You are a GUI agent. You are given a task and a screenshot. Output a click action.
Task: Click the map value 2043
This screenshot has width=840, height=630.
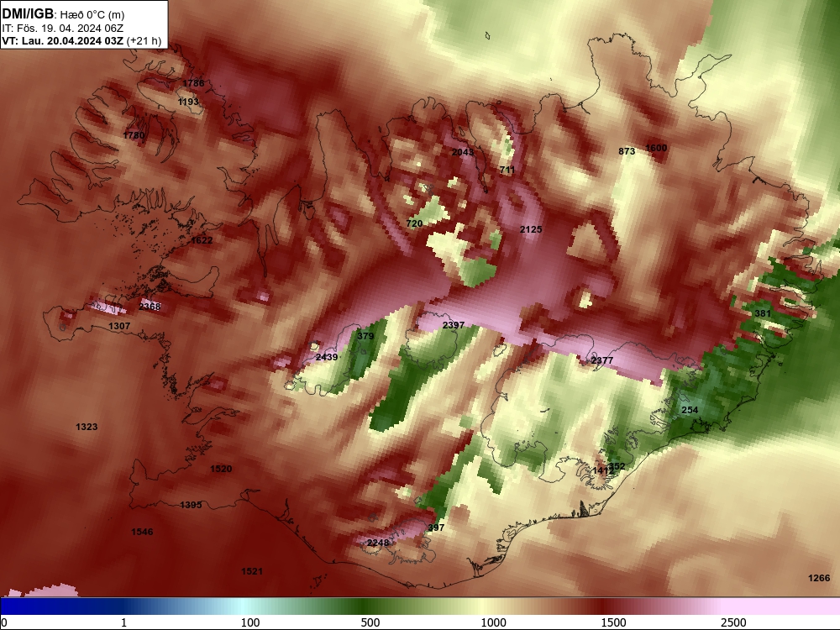(x=462, y=152)
